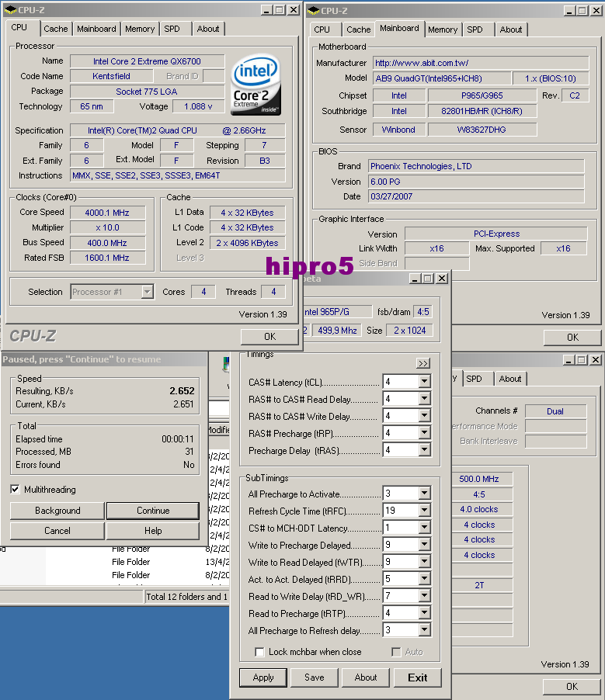Open Write to Precharge Delayed dropdown
This screenshot has width=605, height=700.
[x=425, y=545]
